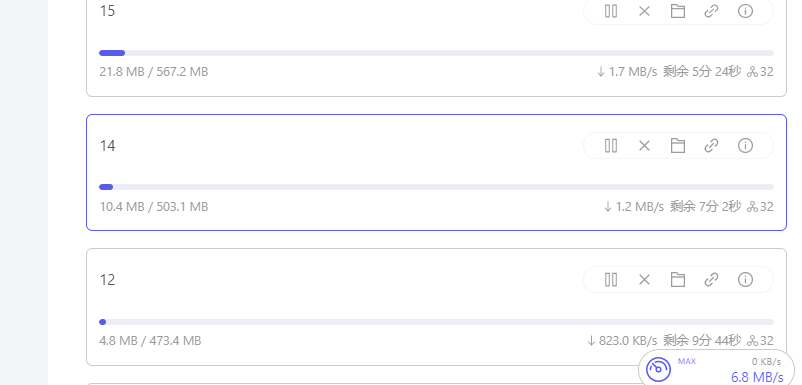
Task: Delete download task 15
Action: coord(644,11)
